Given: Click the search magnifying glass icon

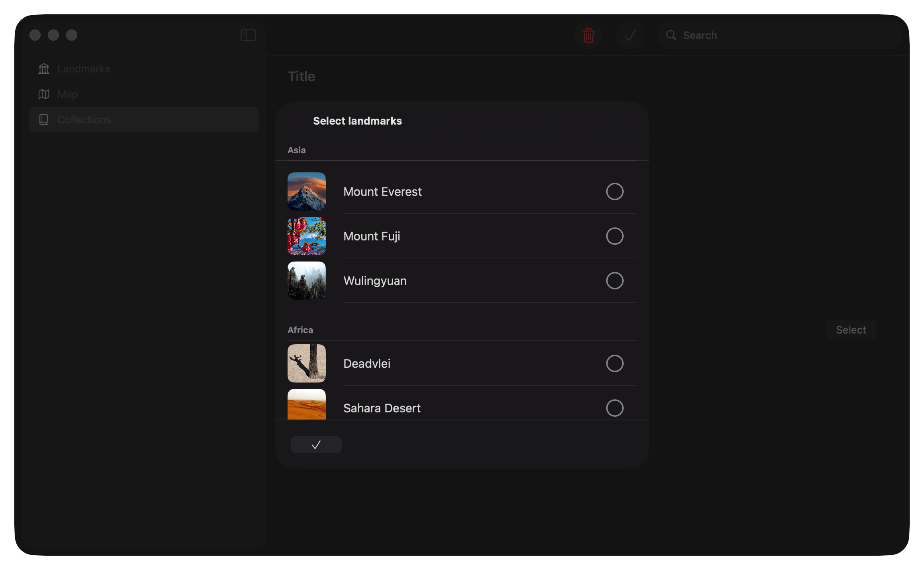Looking at the screenshot, I should point(671,35).
